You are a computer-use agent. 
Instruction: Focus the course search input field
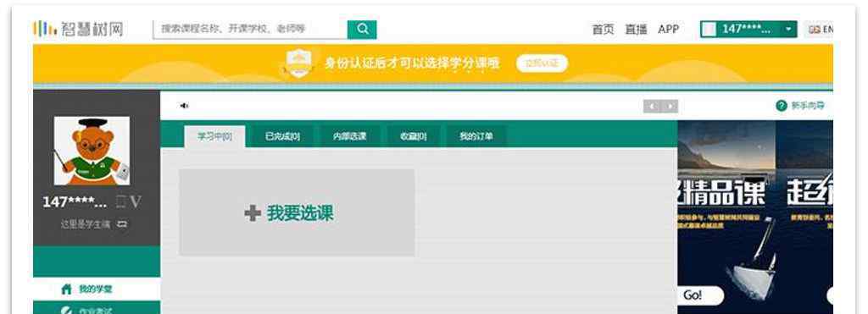pos(250,30)
